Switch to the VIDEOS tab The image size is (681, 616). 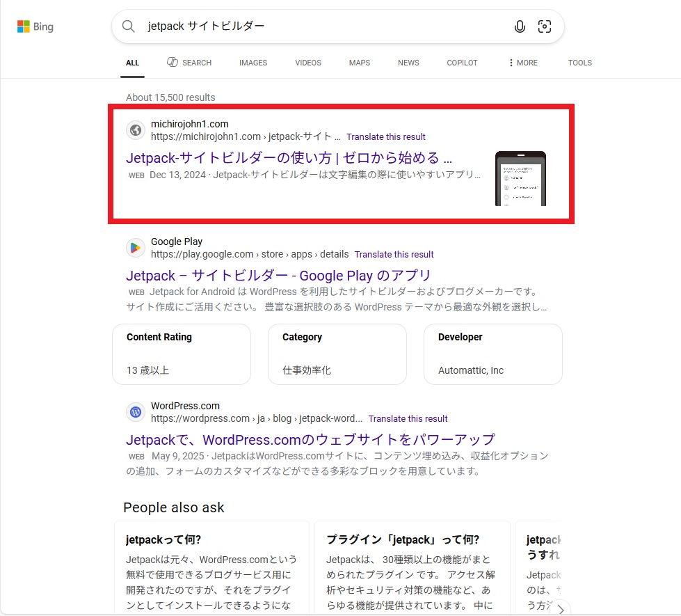point(308,63)
